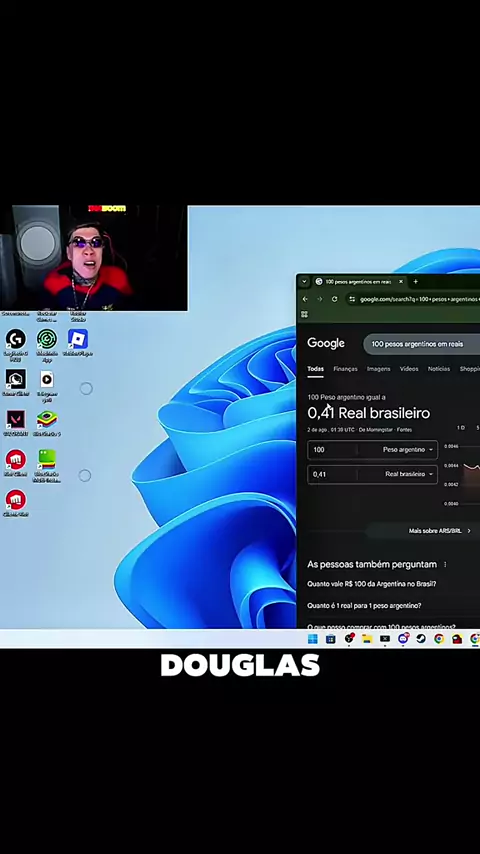This screenshot has height=854, width=480.
Task: Select the 1 D chart range
Action: point(460,428)
